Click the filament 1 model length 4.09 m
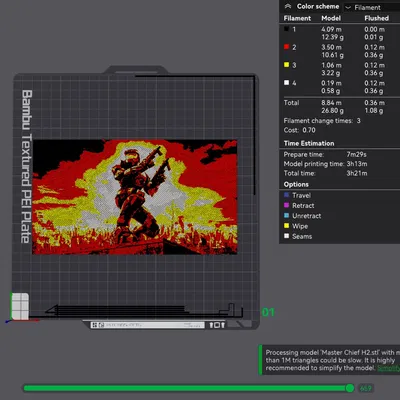400x400 pixels. point(332,29)
